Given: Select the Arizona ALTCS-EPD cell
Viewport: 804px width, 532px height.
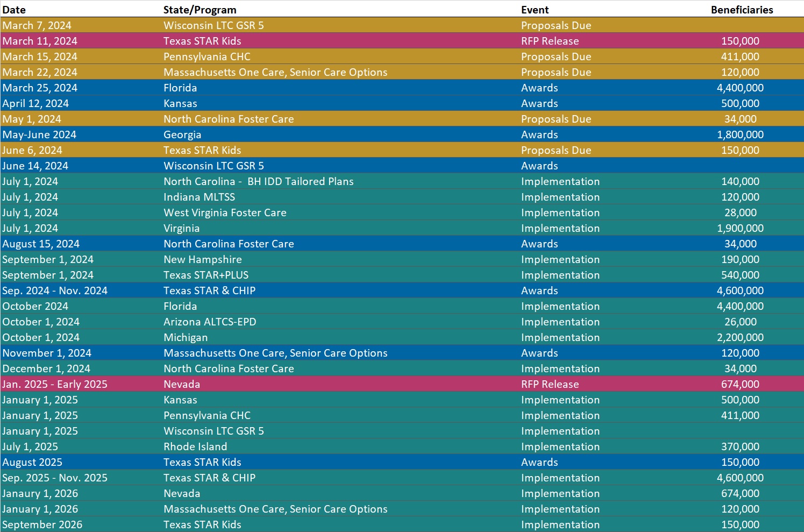Looking at the screenshot, I should coord(210,322).
